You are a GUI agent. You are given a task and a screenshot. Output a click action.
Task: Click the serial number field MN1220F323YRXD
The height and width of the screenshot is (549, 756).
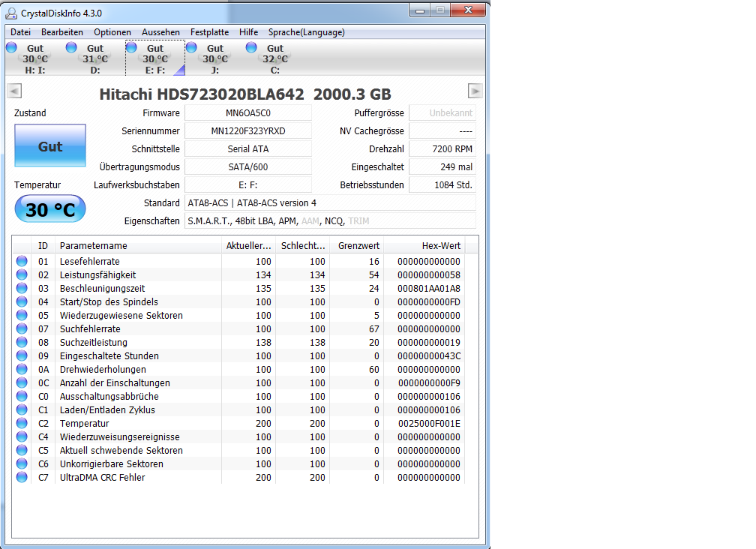coord(248,131)
